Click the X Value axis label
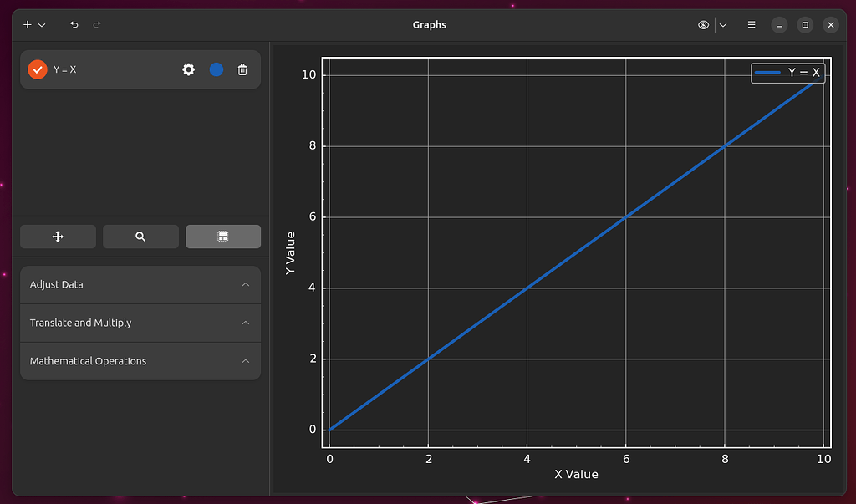Viewport: 856px width, 504px height. click(x=576, y=474)
